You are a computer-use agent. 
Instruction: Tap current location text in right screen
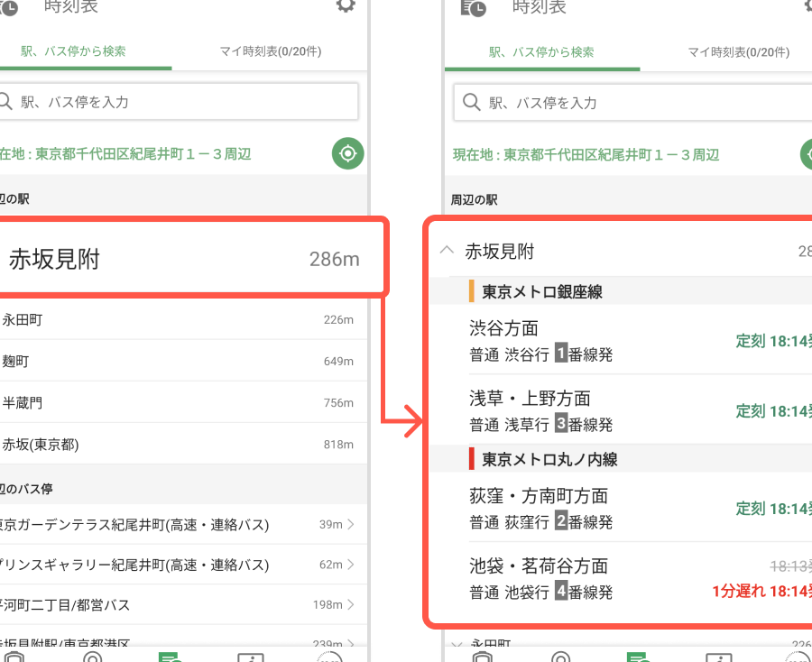tap(586, 154)
